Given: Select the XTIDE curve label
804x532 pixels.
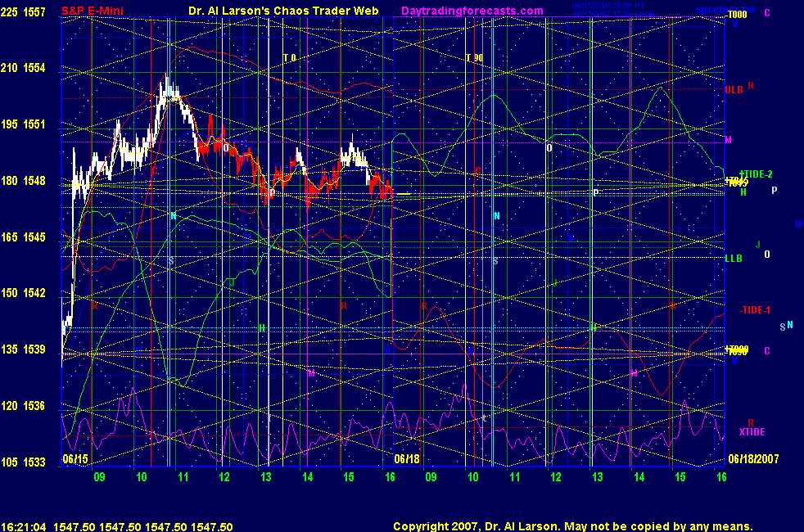Looking at the screenshot, I should pos(752,432).
